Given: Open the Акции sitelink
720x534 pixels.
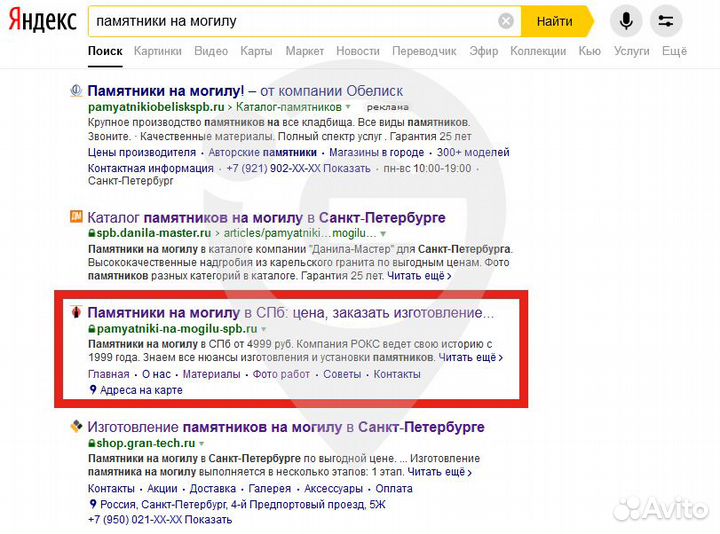Looking at the screenshot, I should click(162, 489).
